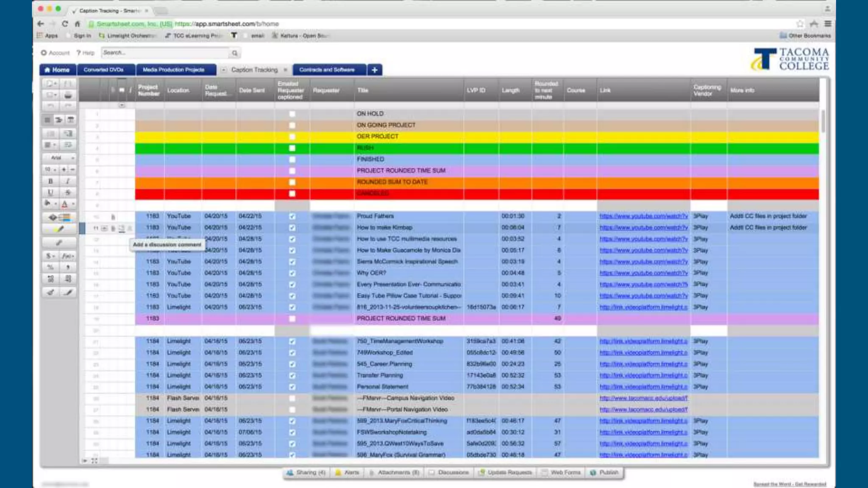Click the Italic formatting button
Screen dimensions: 868x488
pos(68,181)
